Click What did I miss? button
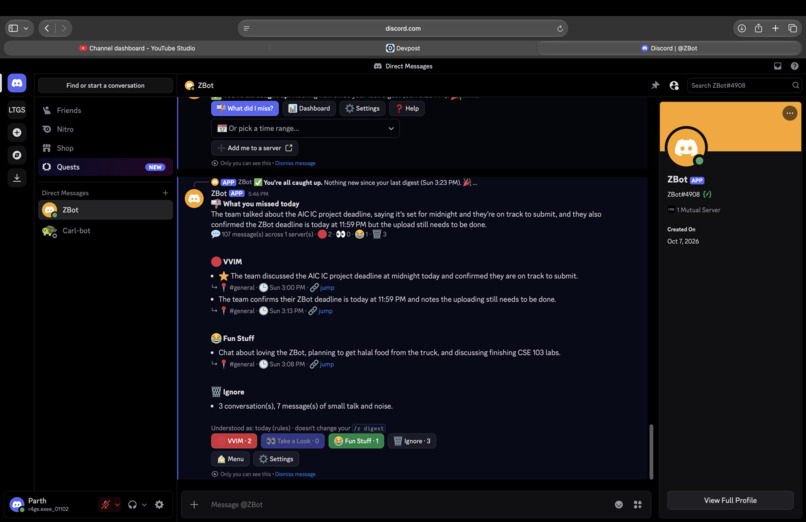 [x=245, y=108]
